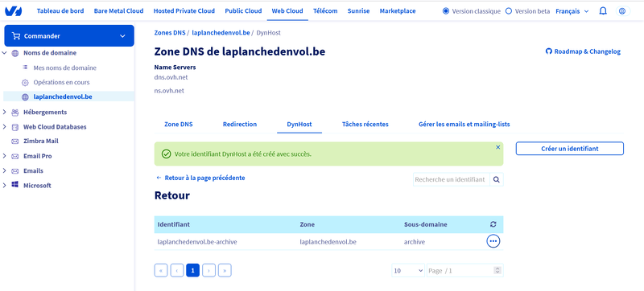The image size is (644, 291).
Task: Open the actions menu for laplanchedenvol.be-archive
Action: [493, 241]
